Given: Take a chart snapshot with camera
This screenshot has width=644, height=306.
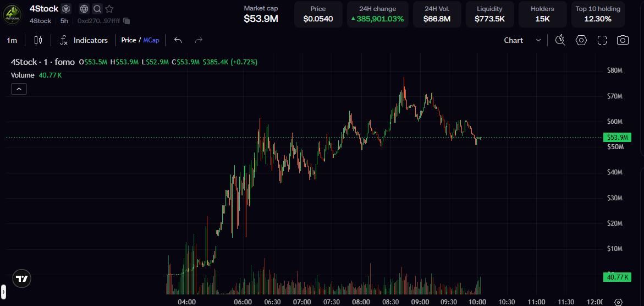Looking at the screenshot, I should tap(623, 40).
